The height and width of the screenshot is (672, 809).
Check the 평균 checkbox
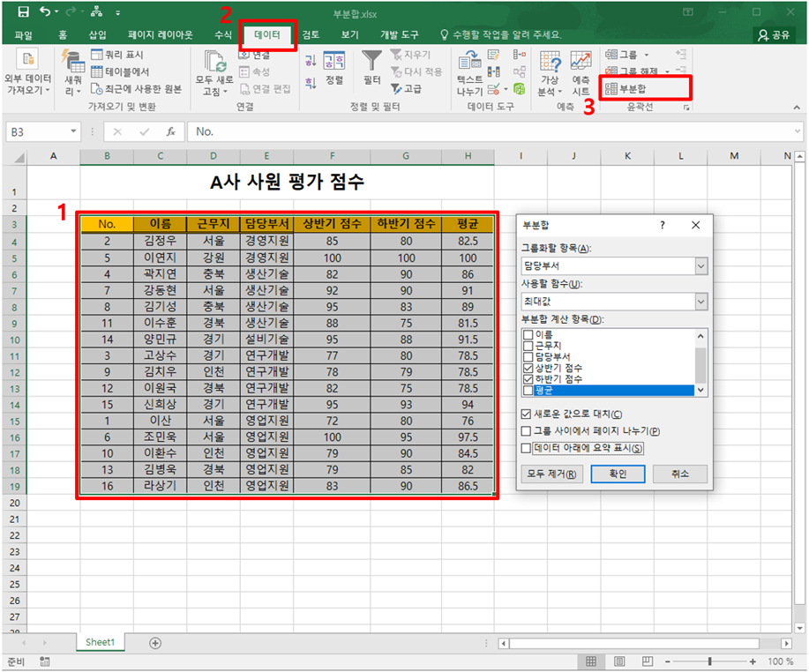click(528, 391)
